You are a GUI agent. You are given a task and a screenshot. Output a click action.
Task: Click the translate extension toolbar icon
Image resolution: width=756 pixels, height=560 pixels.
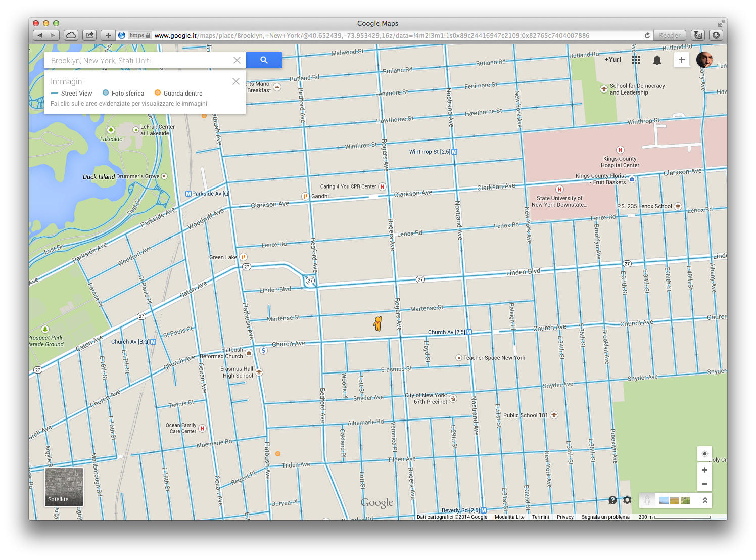[698, 35]
